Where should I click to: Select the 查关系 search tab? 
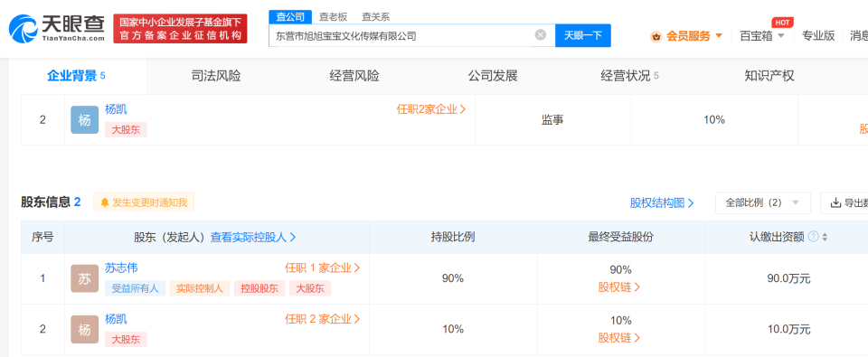pos(375,16)
